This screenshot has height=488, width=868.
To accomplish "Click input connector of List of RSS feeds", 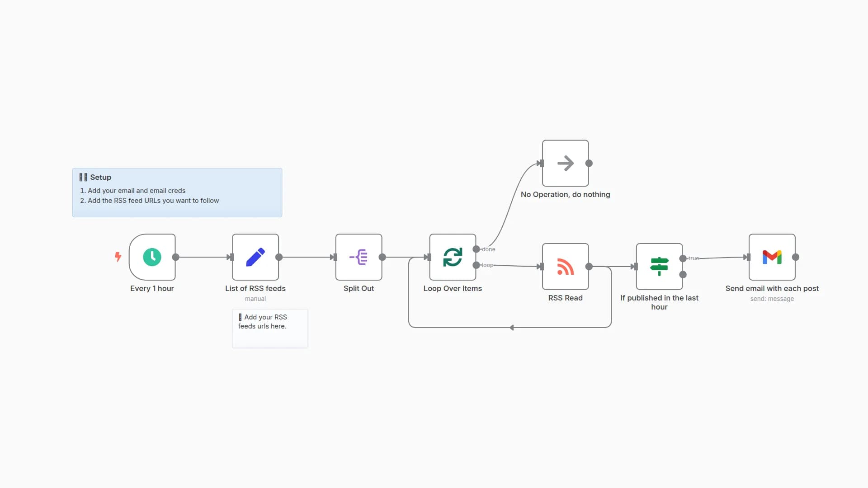I will (x=231, y=257).
